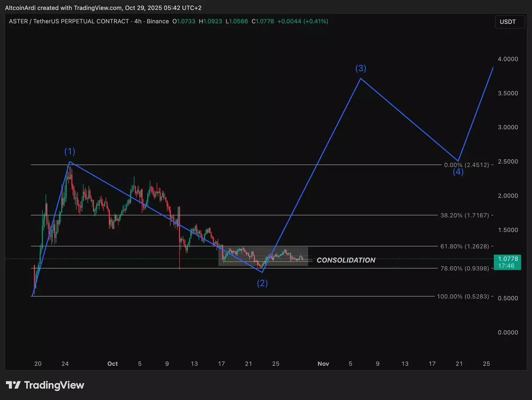Image resolution: width=532 pixels, height=400 pixels.
Task: Select the wave (4) label
Action: pyautogui.click(x=458, y=172)
